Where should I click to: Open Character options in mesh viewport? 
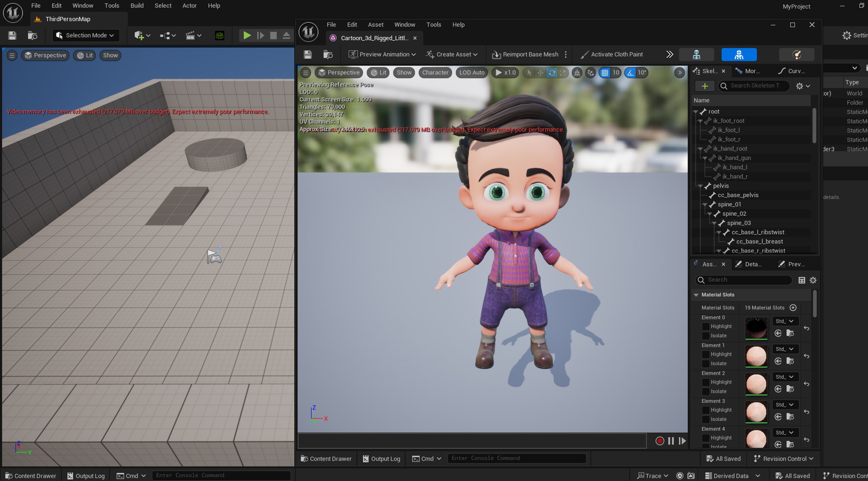[x=435, y=72]
